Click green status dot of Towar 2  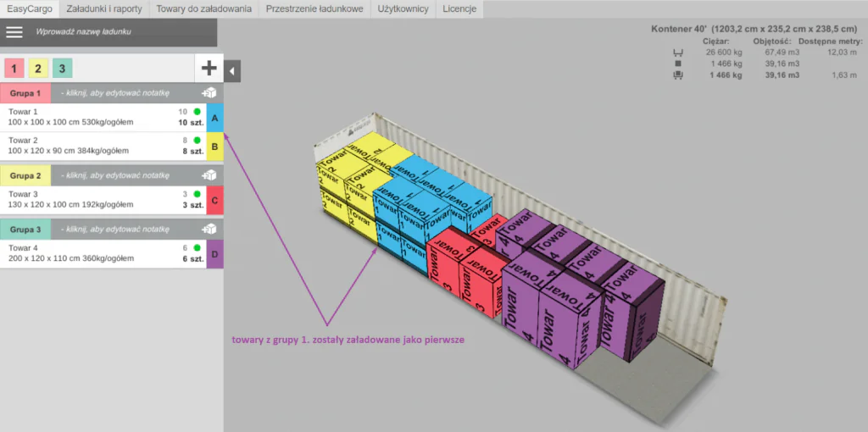197,141
